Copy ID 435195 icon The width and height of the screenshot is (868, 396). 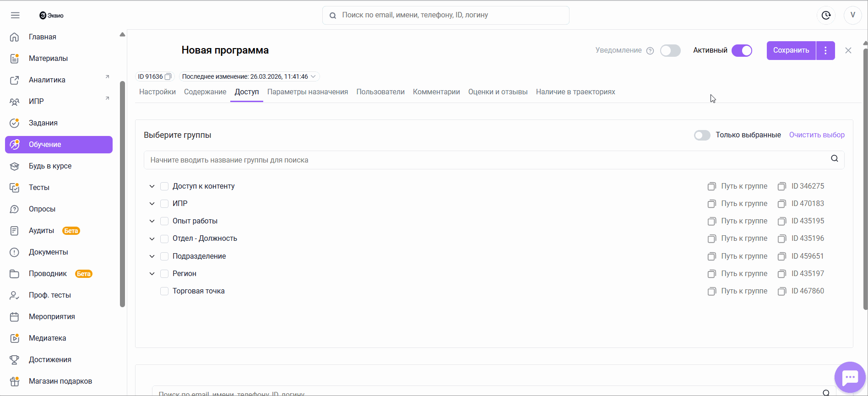(782, 221)
